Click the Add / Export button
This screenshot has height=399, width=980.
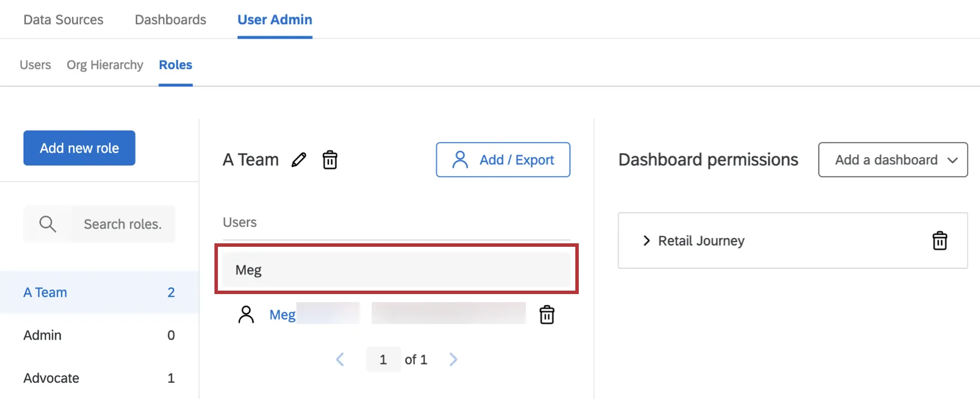click(x=502, y=160)
